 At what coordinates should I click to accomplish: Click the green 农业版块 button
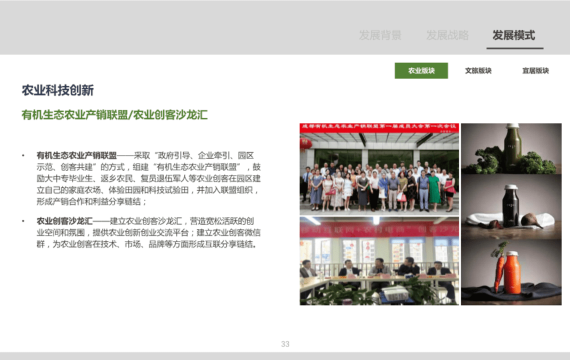(x=421, y=71)
